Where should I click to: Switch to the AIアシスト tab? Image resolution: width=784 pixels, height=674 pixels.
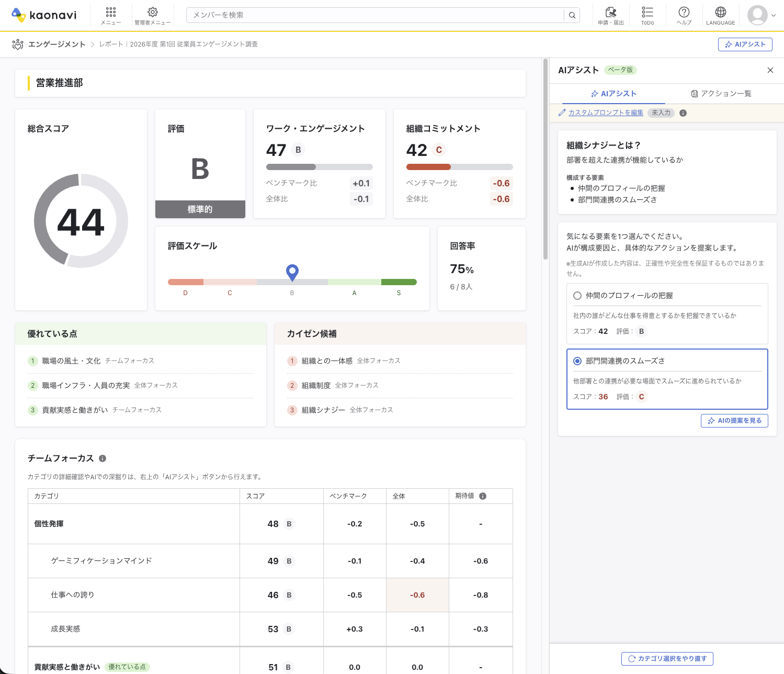(613, 94)
